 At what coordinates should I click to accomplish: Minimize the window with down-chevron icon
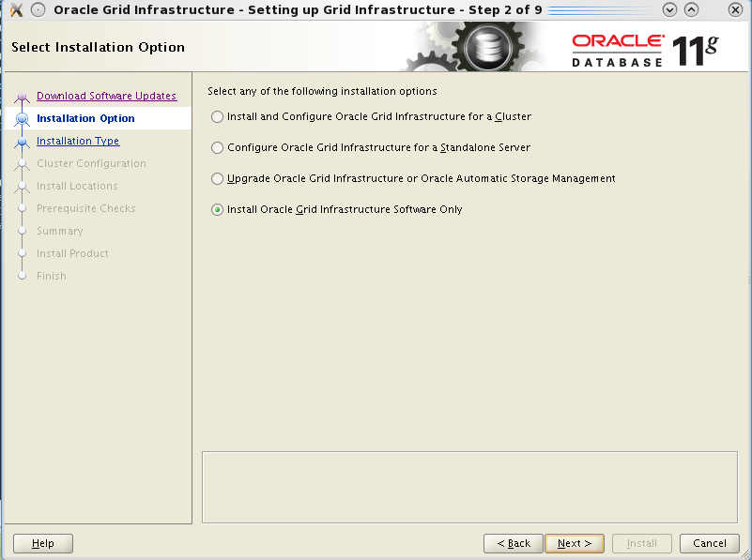click(x=669, y=9)
